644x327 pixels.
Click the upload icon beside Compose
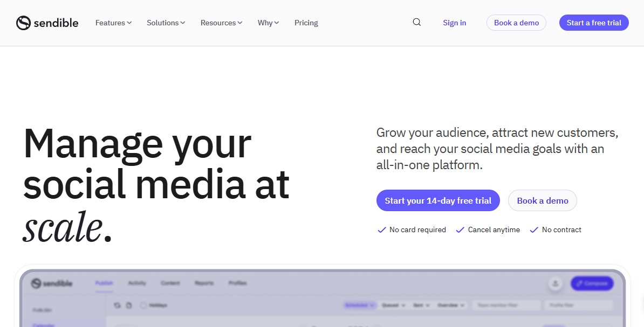click(x=555, y=283)
